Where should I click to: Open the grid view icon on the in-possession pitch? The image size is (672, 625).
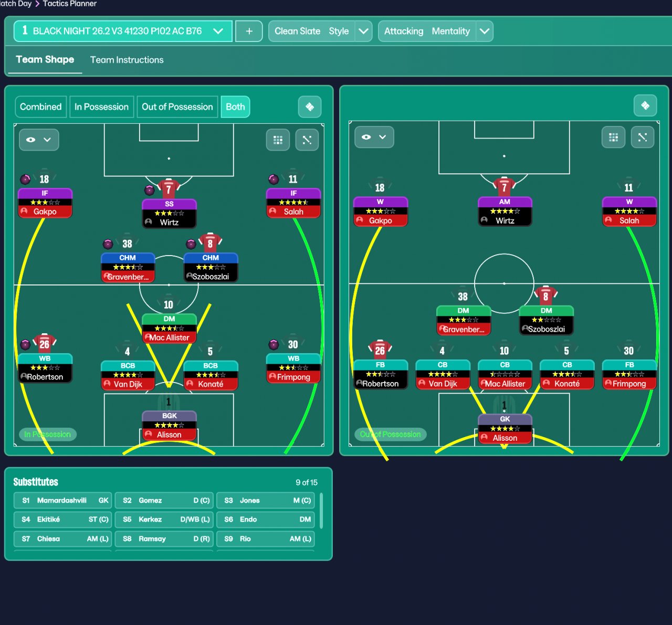[x=278, y=140]
